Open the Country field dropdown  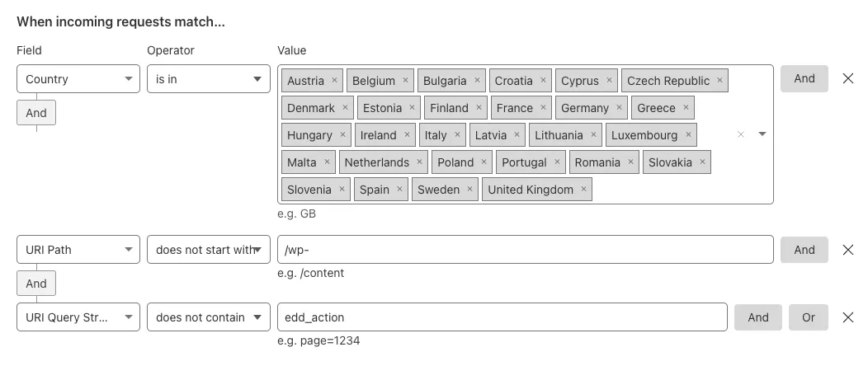78,79
